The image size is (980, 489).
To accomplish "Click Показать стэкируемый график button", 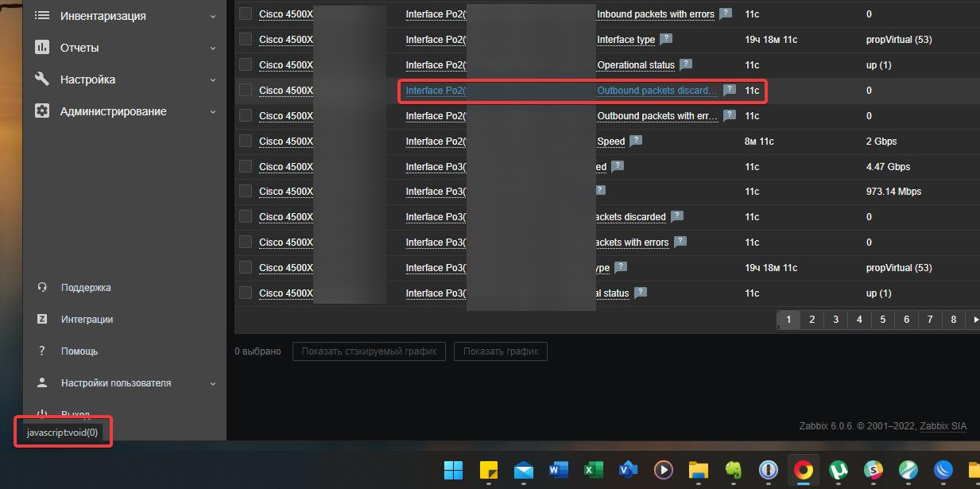I will coord(370,351).
